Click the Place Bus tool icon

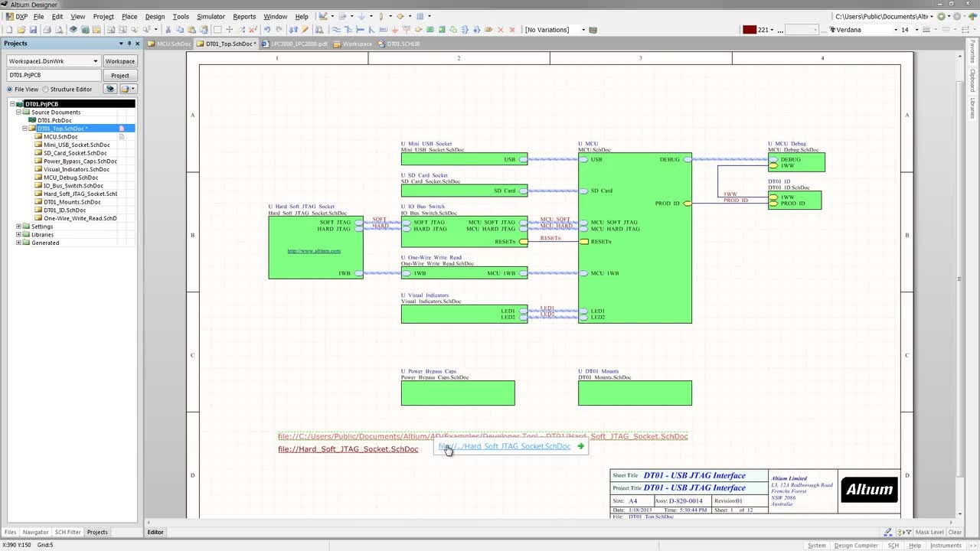347,30
